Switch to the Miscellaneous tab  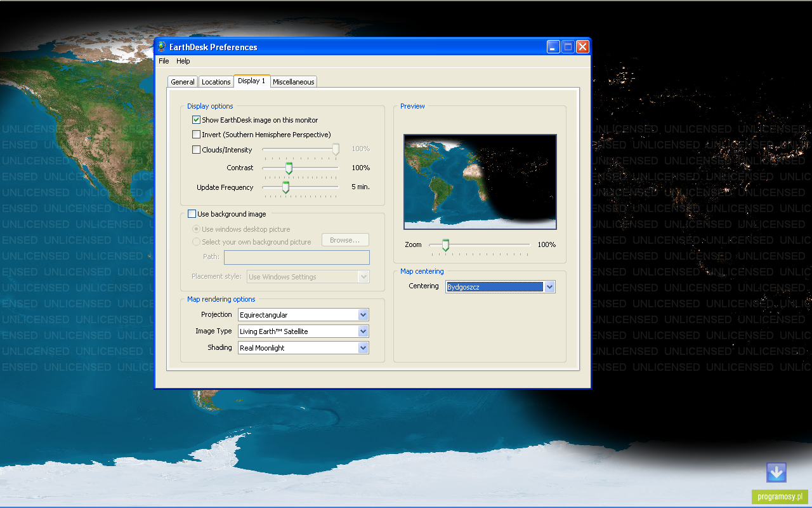(293, 82)
